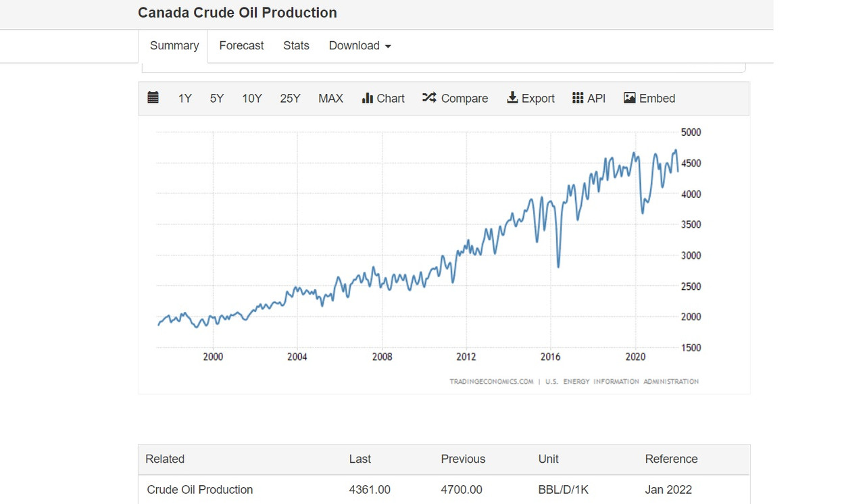
Task: Click the BBL/D/1K unit cell
Action: click(564, 490)
